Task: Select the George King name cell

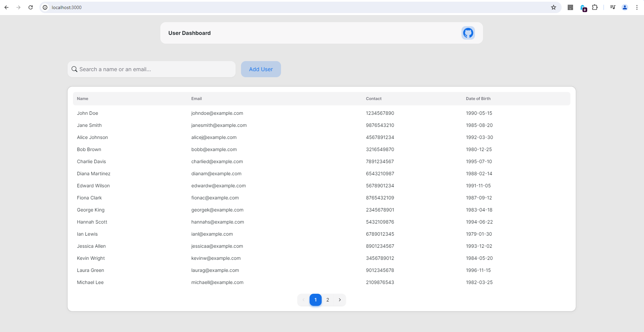Action: 91,210
